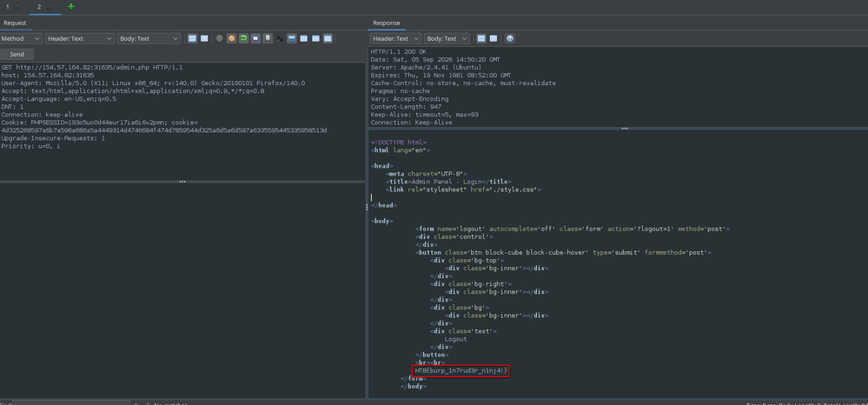
Task: Toggle the green follow-redirect arrow icon
Action: tap(243, 39)
